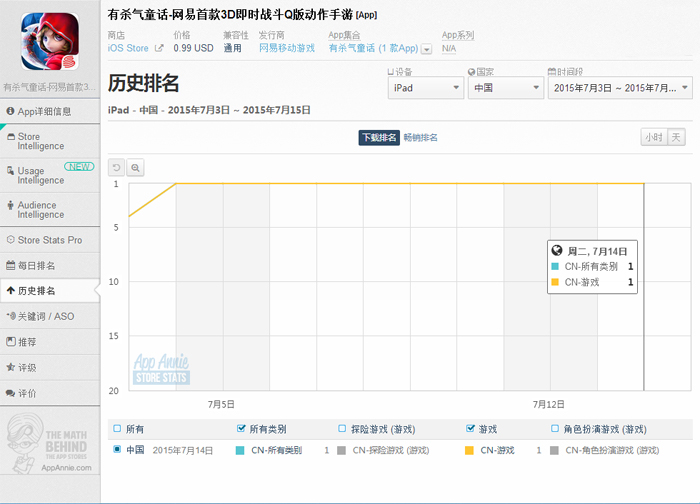The height and width of the screenshot is (504, 700).
Task: Click the 推荐 featured icon
Action: point(11,342)
